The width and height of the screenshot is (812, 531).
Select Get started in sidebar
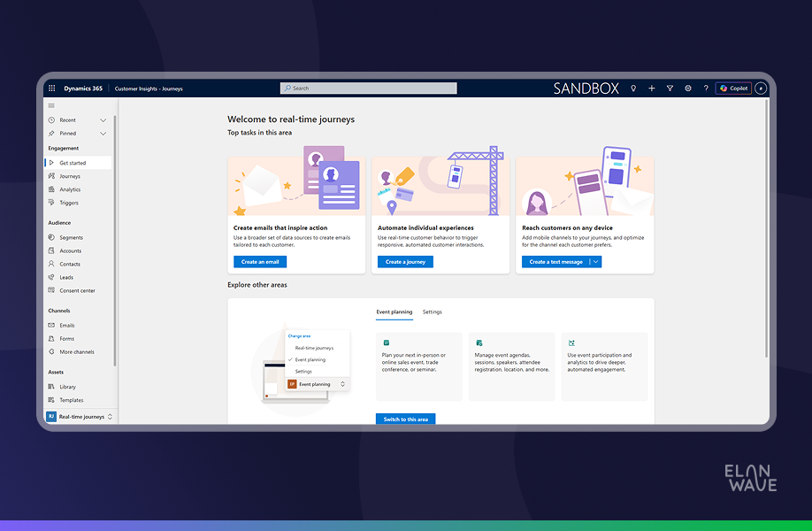pyautogui.click(x=78, y=163)
